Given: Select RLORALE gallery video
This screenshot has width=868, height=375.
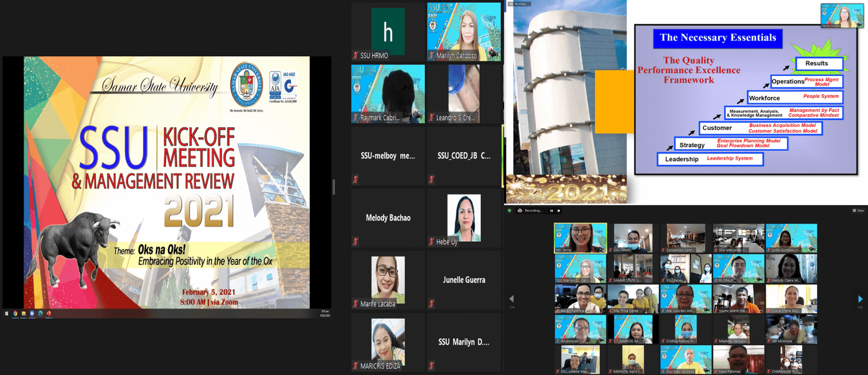Looking at the screenshot, I should click(x=738, y=268).
